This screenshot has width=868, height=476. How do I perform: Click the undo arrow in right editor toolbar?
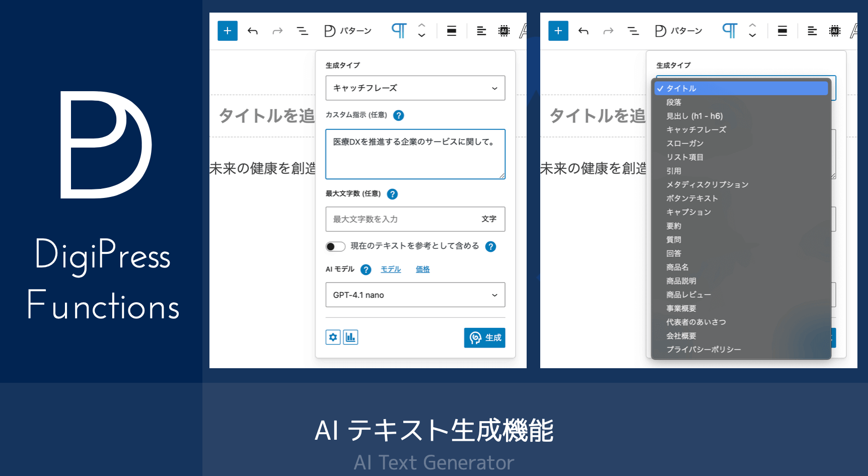point(584,31)
